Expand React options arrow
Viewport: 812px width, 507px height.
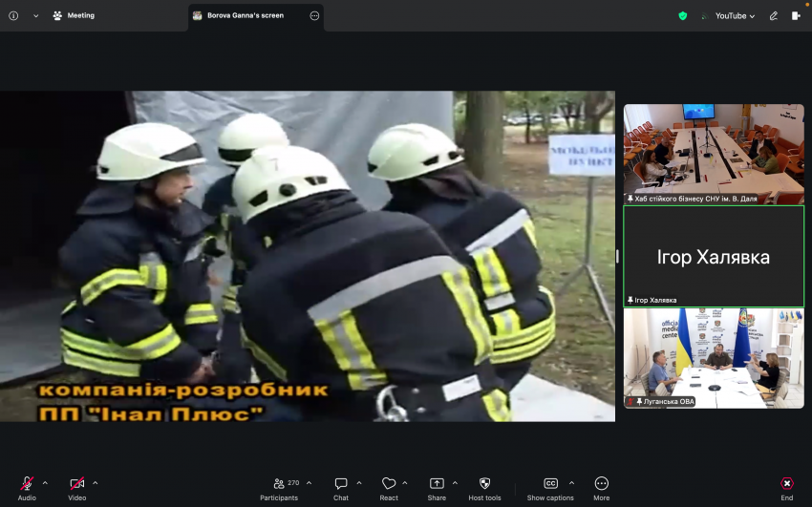405,483
